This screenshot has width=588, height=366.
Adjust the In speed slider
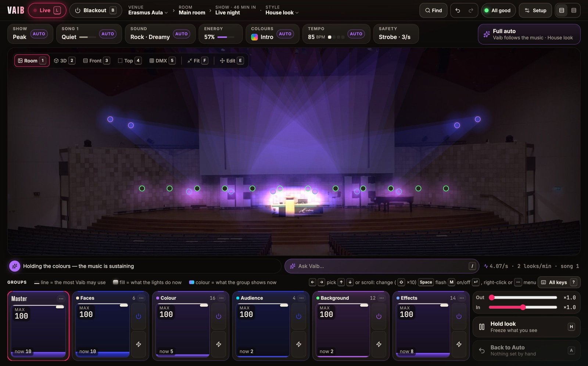pos(523,307)
